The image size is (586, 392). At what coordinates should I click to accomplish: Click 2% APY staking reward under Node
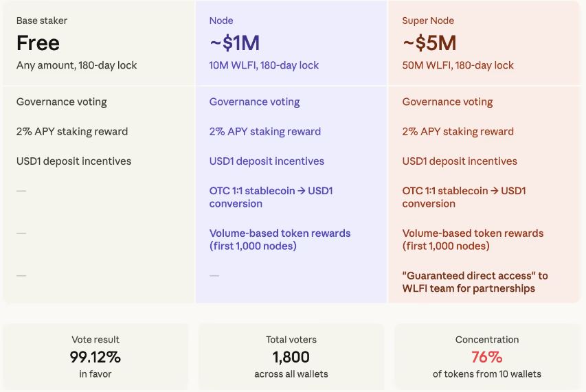264,131
